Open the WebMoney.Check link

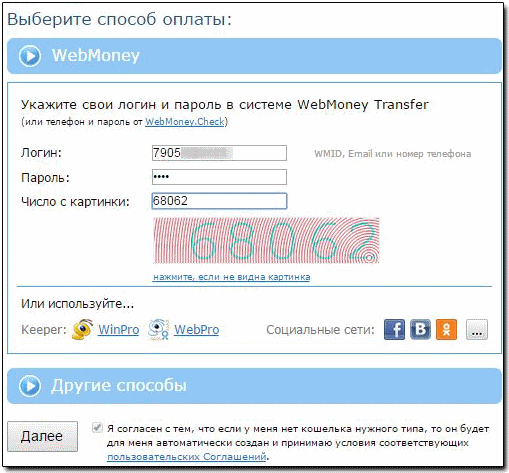pos(185,122)
